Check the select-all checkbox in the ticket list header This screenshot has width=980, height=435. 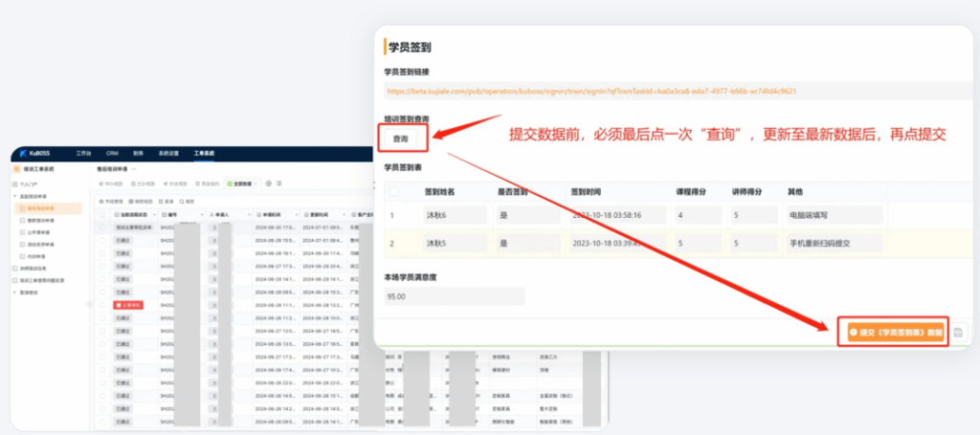pyautogui.click(x=103, y=215)
